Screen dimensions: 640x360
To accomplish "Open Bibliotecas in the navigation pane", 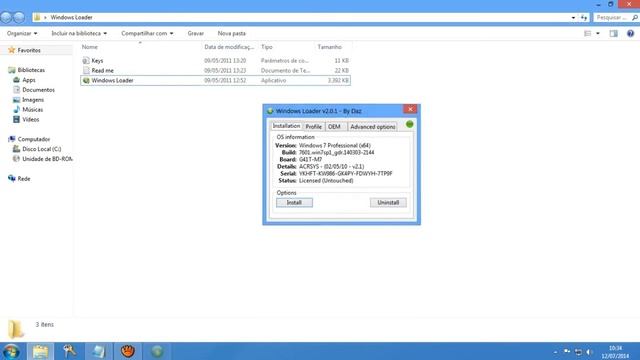I will click(31, 70).
